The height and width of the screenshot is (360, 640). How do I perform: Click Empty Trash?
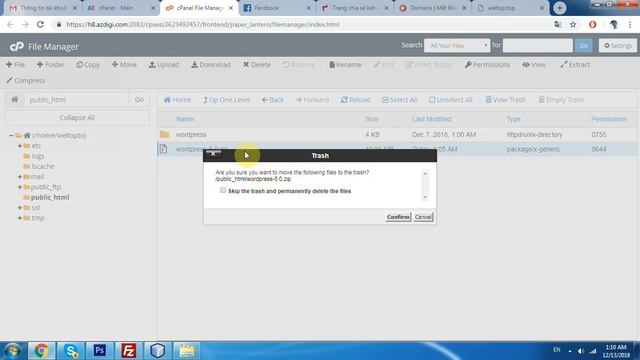point(561,100)
